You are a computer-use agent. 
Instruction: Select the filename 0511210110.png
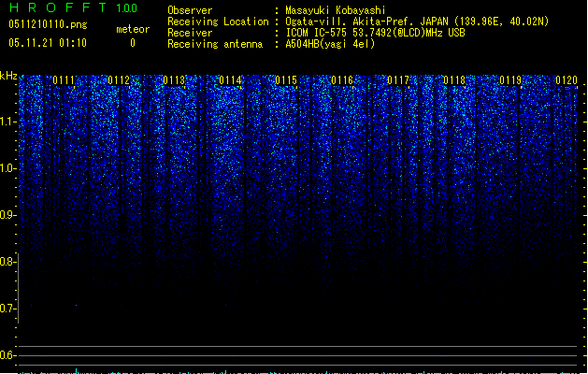click(48, 24)
